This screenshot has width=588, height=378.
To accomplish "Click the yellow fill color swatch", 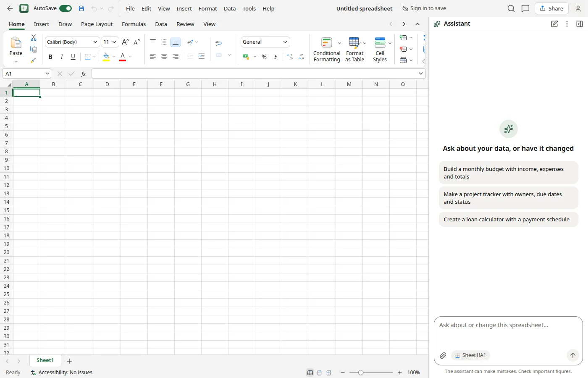I will click(x=106, y=57).
